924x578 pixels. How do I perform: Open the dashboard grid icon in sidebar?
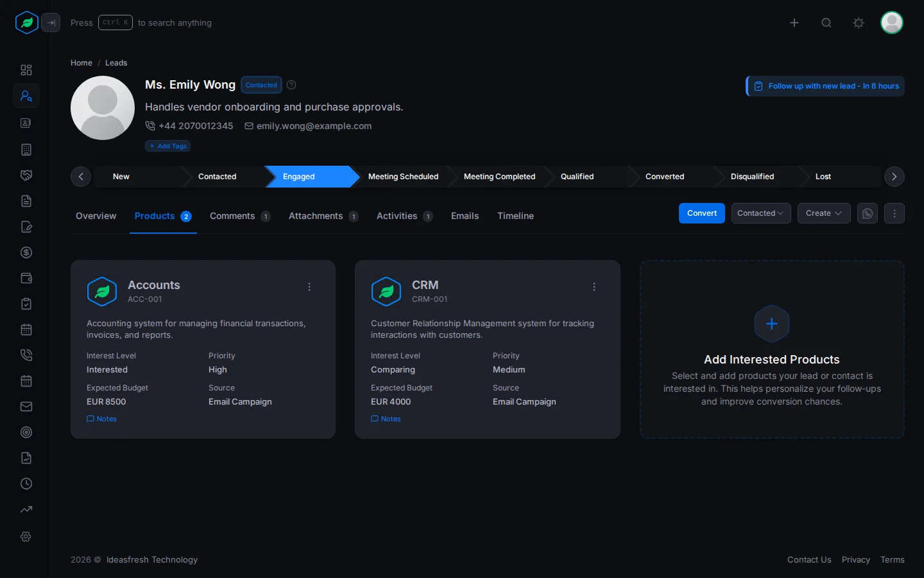coord(26,70)
